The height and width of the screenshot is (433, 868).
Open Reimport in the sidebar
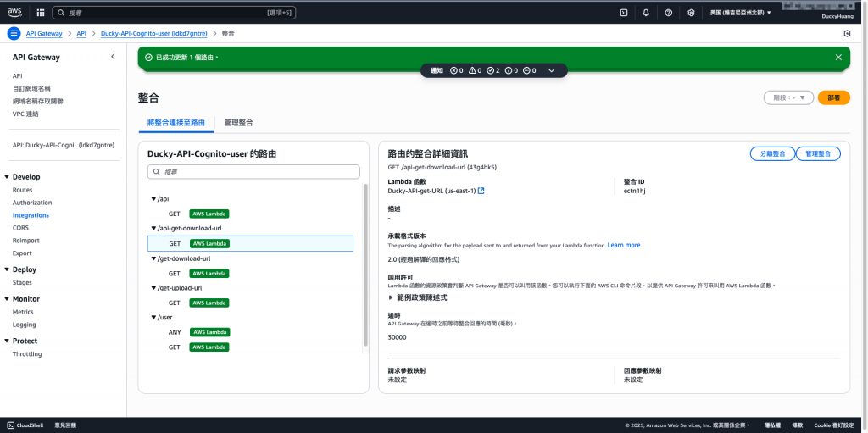(26, 241)
